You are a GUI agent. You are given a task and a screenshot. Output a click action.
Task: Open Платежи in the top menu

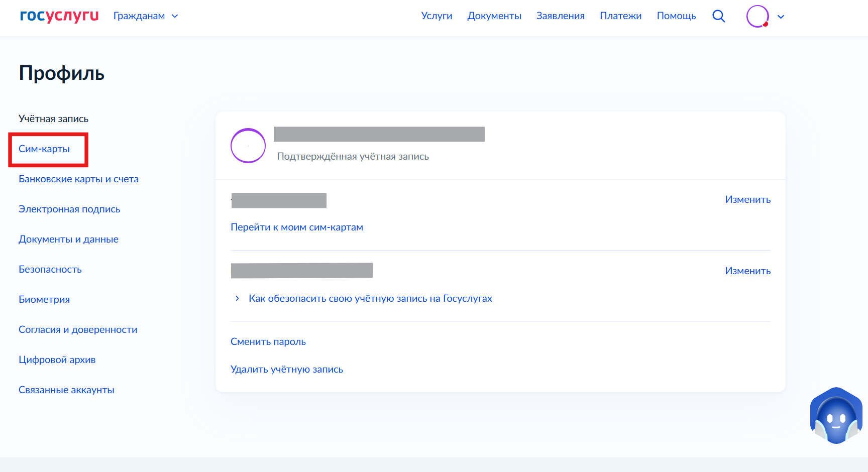tap(621, 16)
